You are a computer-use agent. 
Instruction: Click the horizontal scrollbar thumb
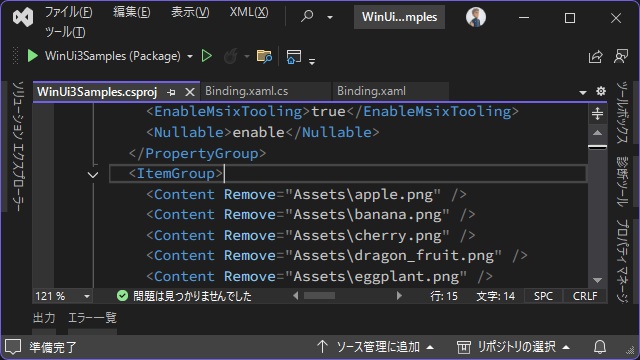pyautogui.click(x=319, y=296)
